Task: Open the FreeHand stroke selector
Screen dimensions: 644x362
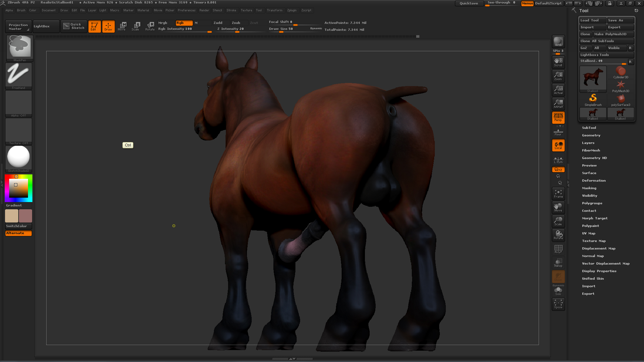Action: pos(19,75)
